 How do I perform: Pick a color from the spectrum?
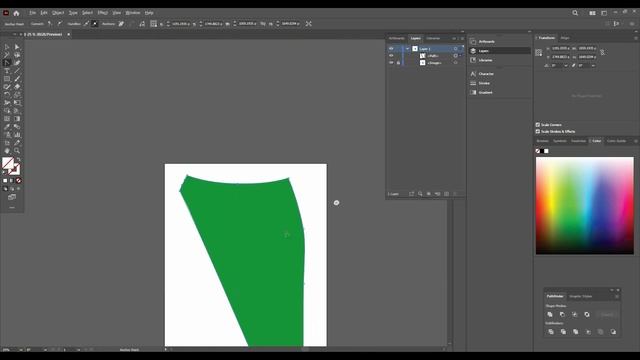pos(585,206)
